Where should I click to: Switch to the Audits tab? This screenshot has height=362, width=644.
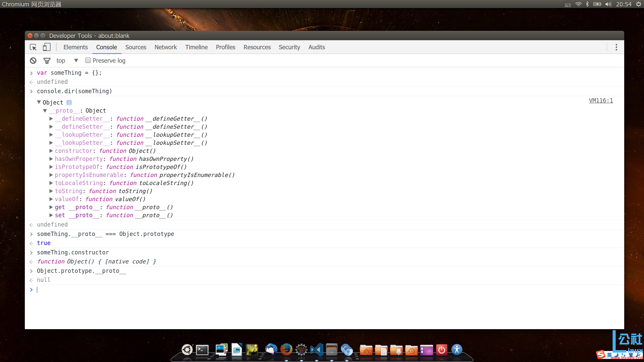(x=317, y=47)
